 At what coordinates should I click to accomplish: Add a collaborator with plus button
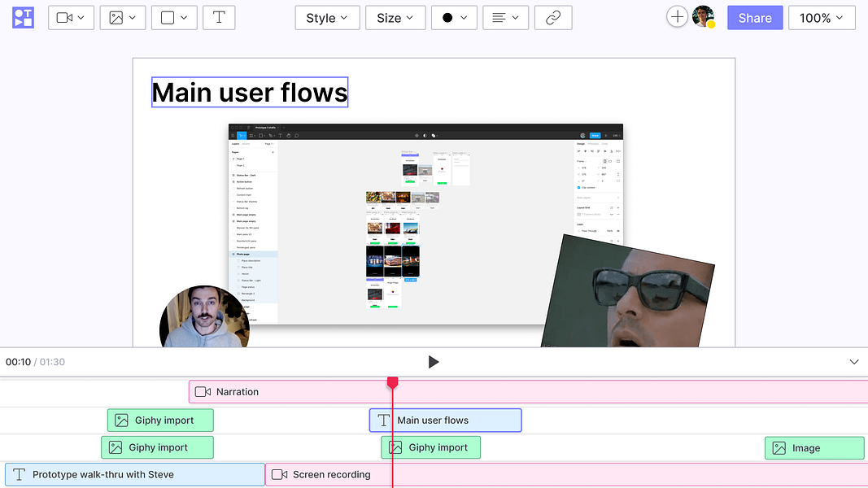point(677,17)
